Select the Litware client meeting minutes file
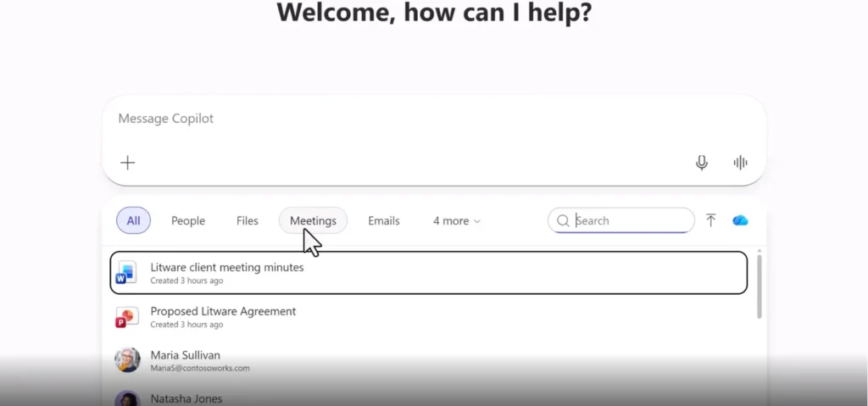 pyautogui.click(x=428, y=273)
